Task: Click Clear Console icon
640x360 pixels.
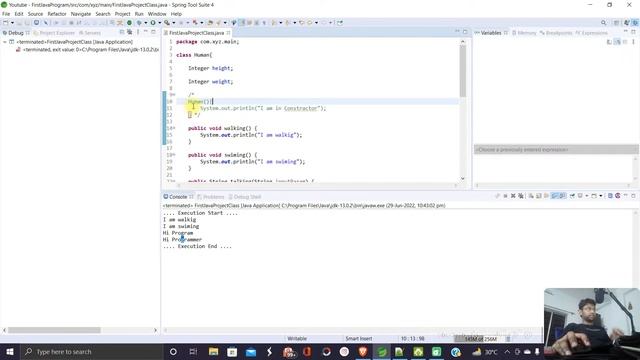Action: 531,196
